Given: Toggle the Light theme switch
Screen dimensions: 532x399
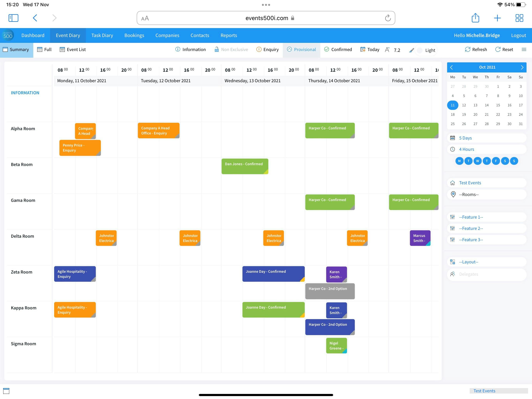Looking at the screenshot, I should point(420,50).
